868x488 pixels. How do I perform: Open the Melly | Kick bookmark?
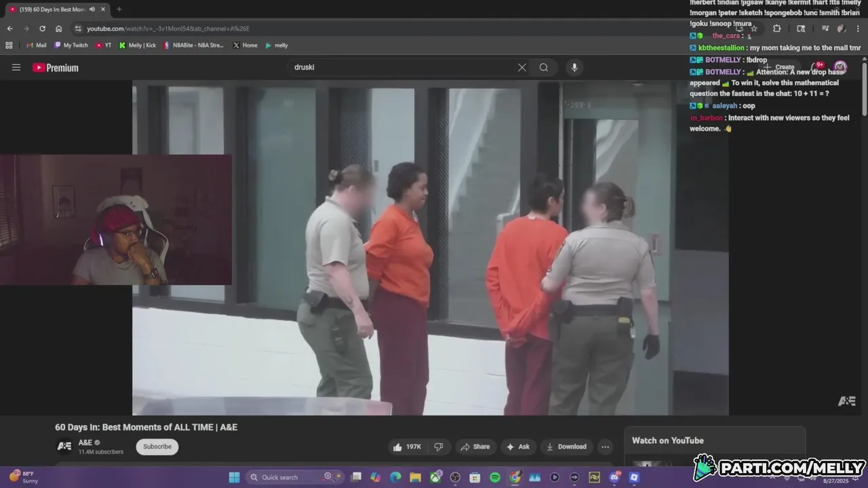(138, 45)
